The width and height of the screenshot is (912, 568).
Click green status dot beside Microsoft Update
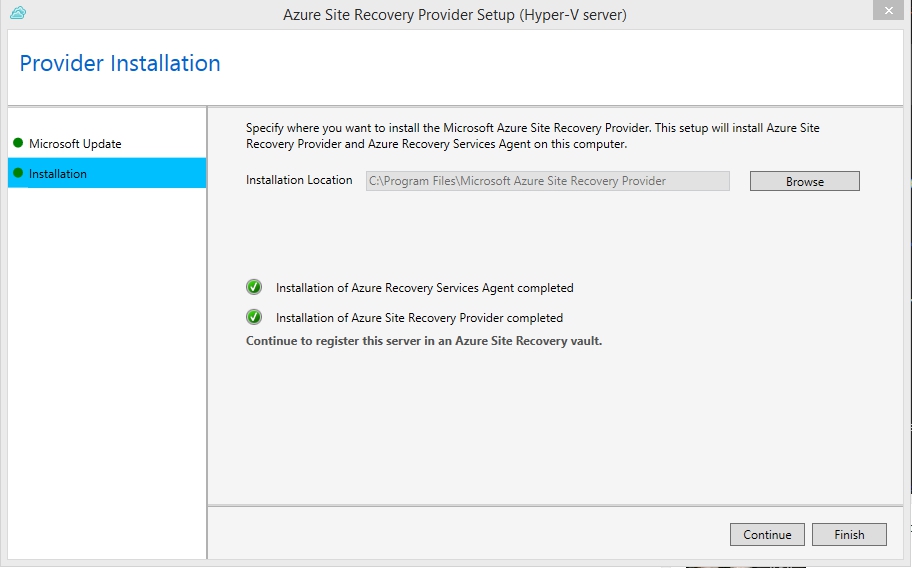pos(18,143)
